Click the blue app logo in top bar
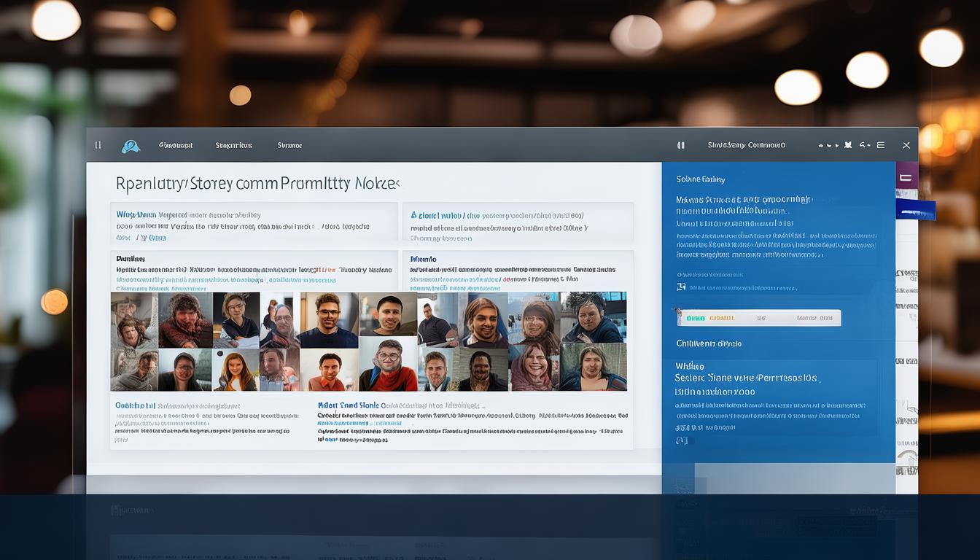Viewport: 980px width, 560px height. click(131, 146)
